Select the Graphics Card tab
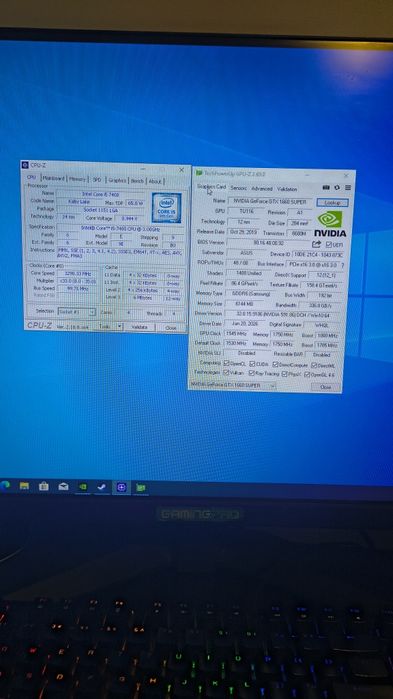This screenshot has width=393, height=699. (212, 187)
